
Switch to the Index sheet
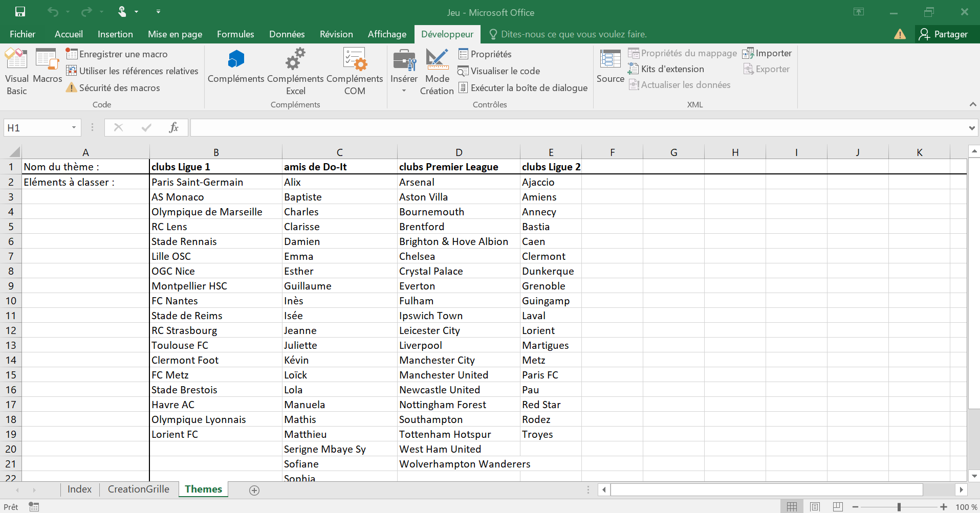(x=79, y=489)
